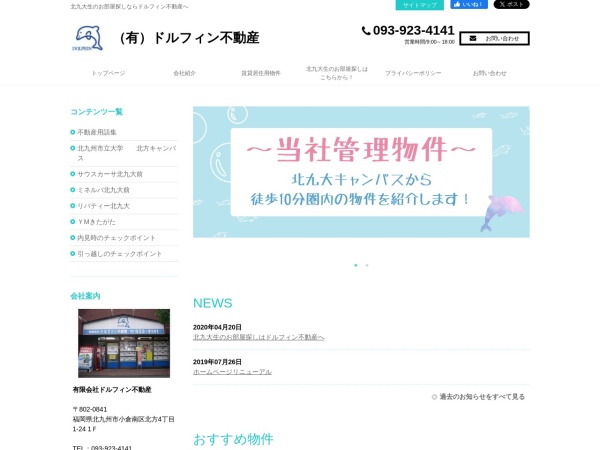The height and width of the screenshot is (450, 600).
Task: Click the コンテンツ一覧 heading
Action: coord(97,112)
